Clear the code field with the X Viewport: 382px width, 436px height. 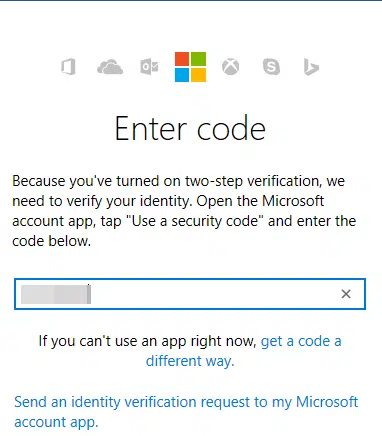346,294
